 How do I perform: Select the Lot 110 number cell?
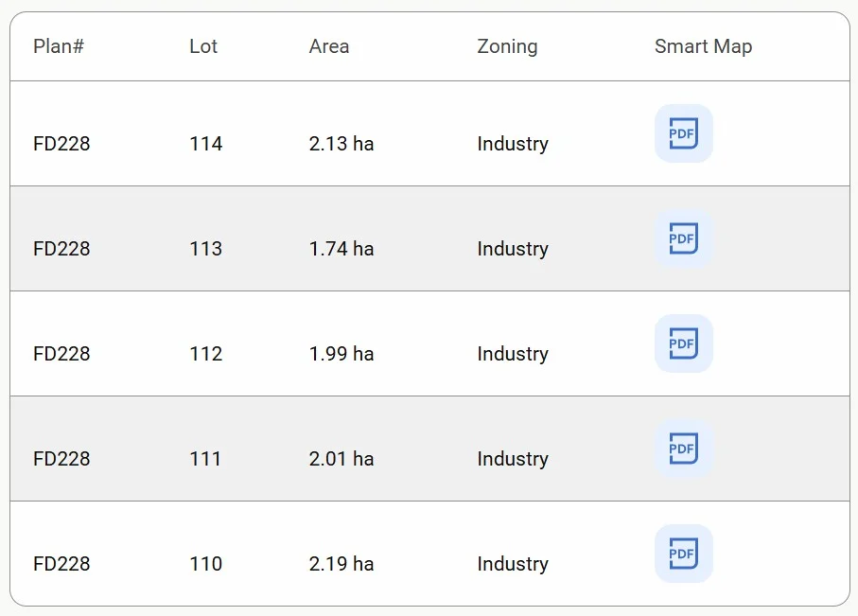pyautogui.click(x=205, y=564)
